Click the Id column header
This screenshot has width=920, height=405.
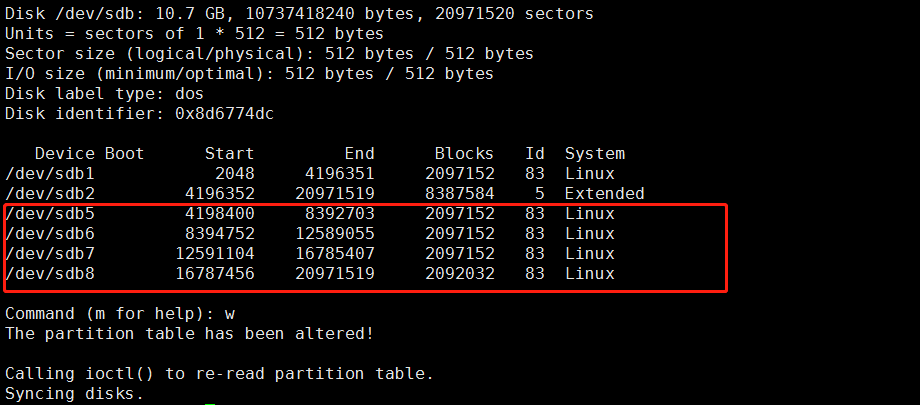tap(535, 154)
